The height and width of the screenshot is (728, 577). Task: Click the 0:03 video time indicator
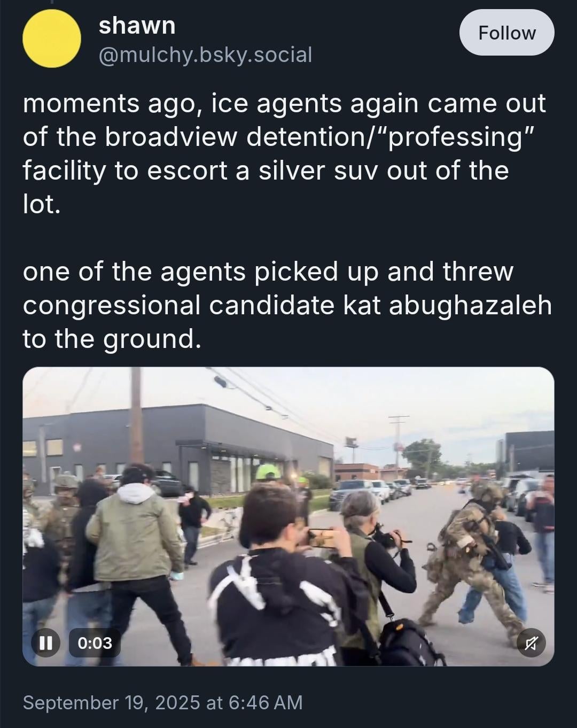(95, 642)
